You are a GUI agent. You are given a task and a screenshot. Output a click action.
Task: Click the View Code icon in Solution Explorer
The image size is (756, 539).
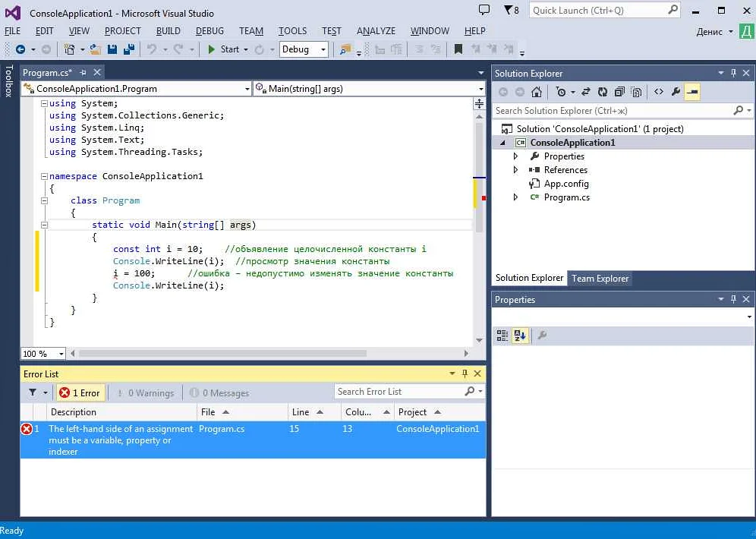(658, 92)
